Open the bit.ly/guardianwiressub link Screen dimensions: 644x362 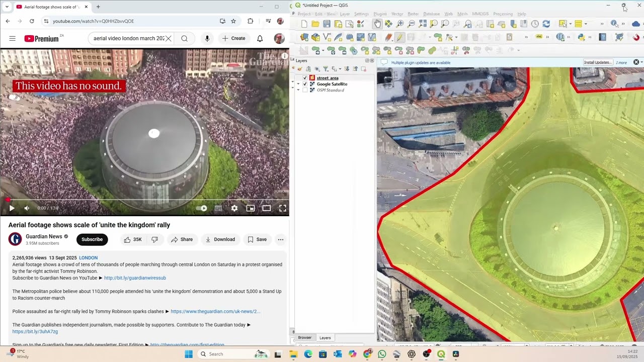tap(135, 278)
